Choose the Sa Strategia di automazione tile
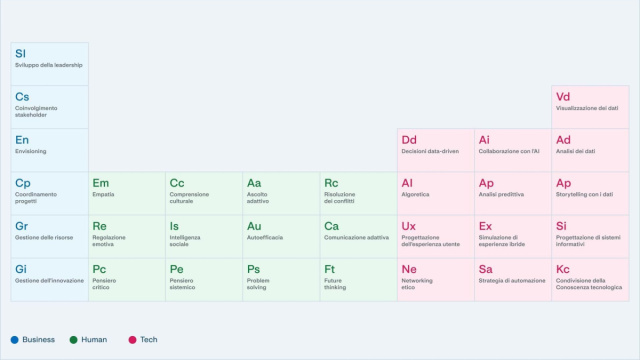 pyautogui.click(x=513, y=280)
